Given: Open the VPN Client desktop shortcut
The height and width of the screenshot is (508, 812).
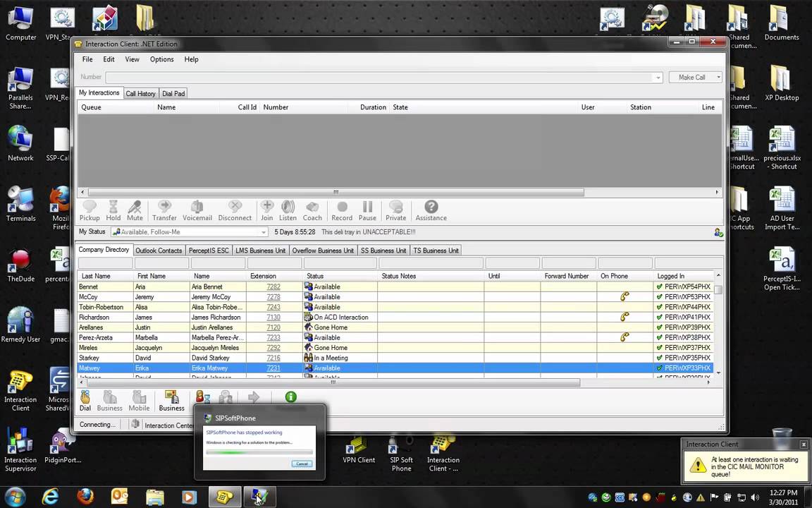Looking at the screenshot, I should pyautogui.click(x=358, y=450).
